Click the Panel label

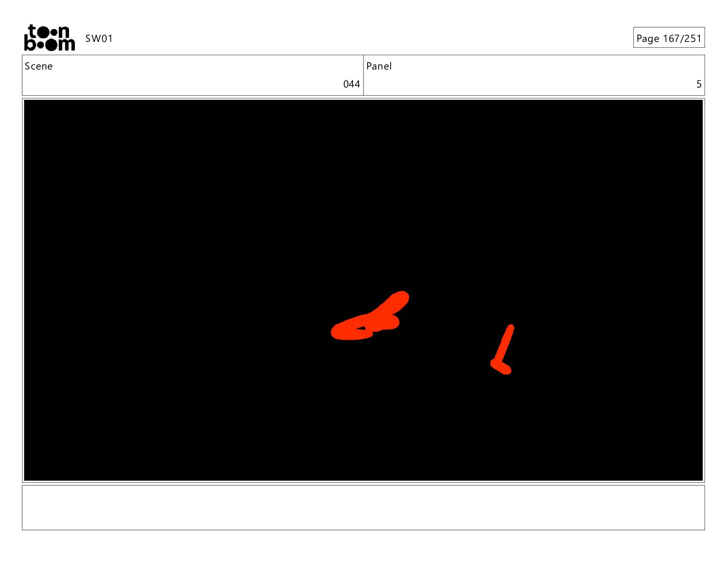[379, 66]
